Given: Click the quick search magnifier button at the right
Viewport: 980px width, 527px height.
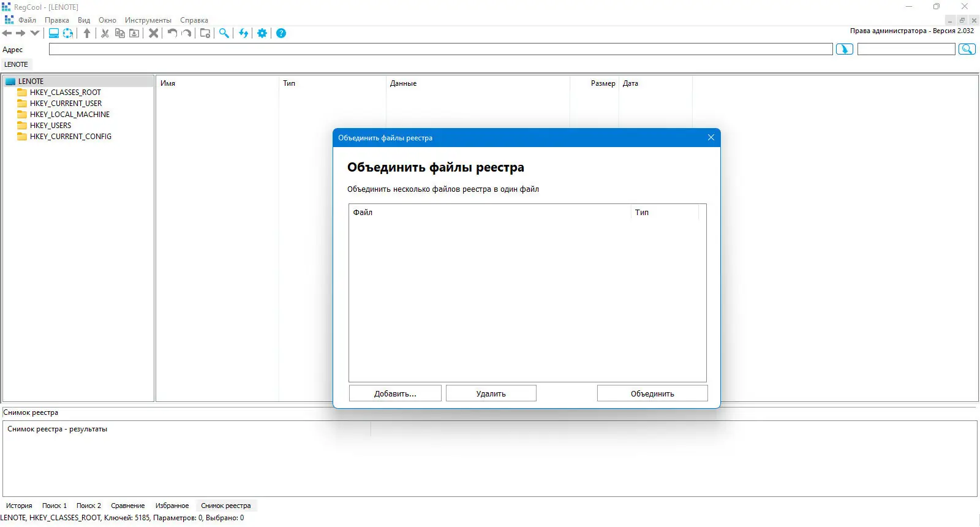Looking at the screenshot, I should point(967,49).
